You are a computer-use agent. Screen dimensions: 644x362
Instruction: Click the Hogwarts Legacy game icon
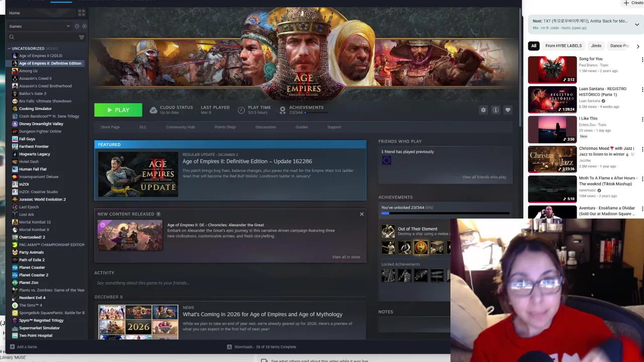tap(15, 154)
